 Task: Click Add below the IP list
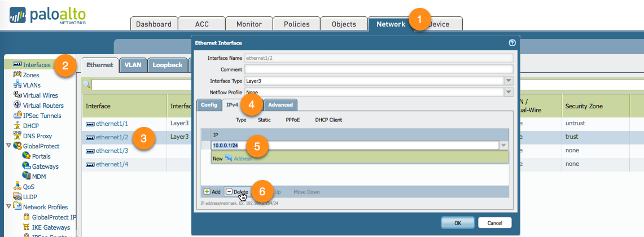click(x=212, y=192)
